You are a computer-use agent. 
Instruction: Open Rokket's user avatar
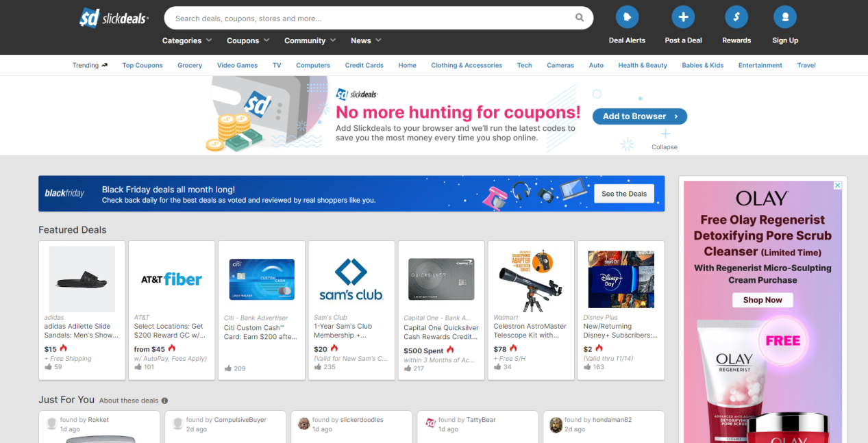(51, 424)
